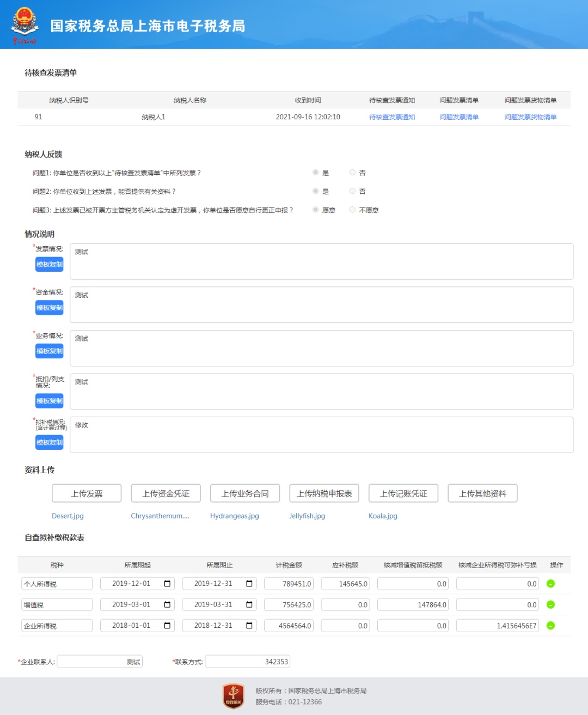The width and height of the screenshot is (588, 715).
Task: Open calendar picker for 企业所得税 end date 2018-12-31
Action: coord(249,626)
